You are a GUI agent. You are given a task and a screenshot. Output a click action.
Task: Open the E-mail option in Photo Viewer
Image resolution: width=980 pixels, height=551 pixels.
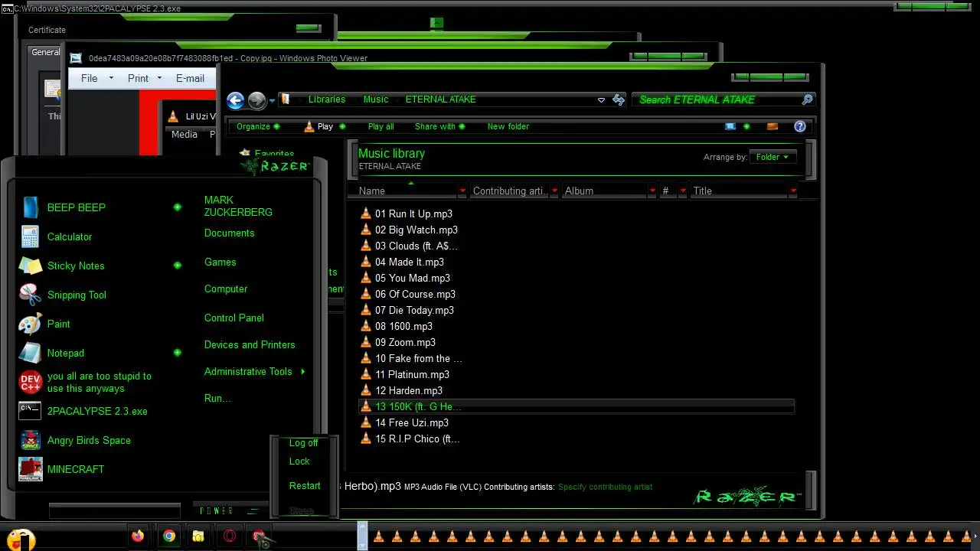click(x=190, y=78)
